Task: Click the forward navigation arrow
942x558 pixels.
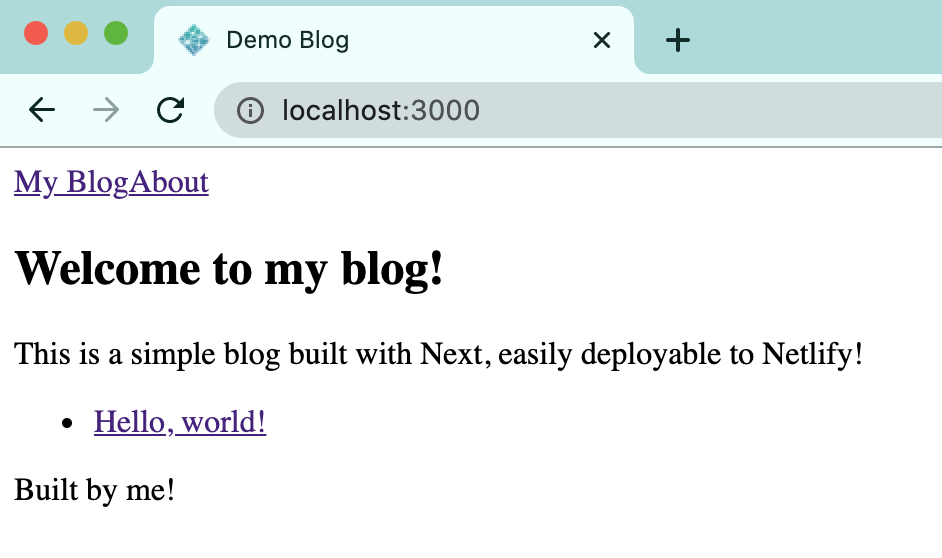Action: [x=105, y=110]
